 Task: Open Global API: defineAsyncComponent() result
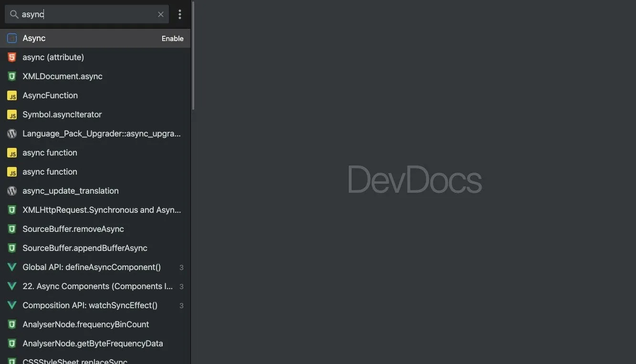coord(95,267)
